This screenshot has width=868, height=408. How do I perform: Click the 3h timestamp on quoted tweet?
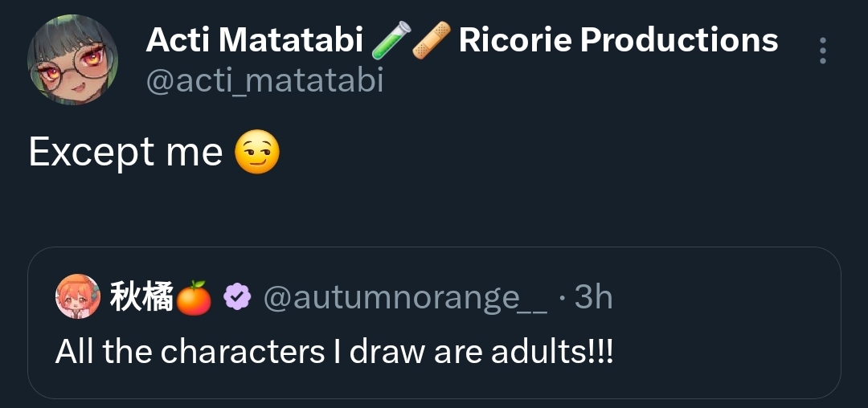(x=593, y=298)
